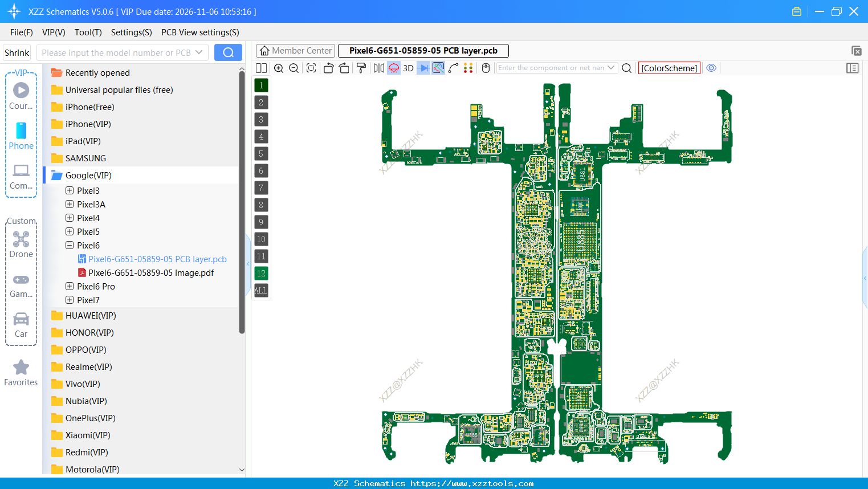Select the Zoom In tool
Viewport: 868px width, 489px height.
(x=279, y=68)
